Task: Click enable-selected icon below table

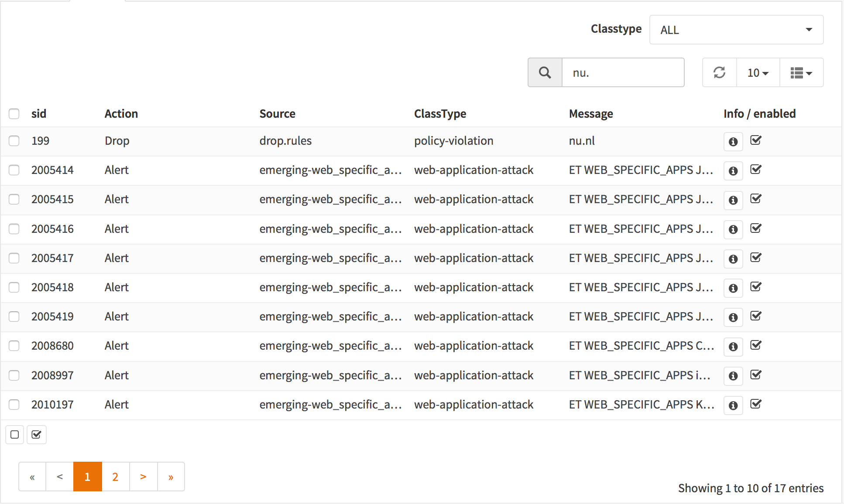Action: tap(37, 435)
